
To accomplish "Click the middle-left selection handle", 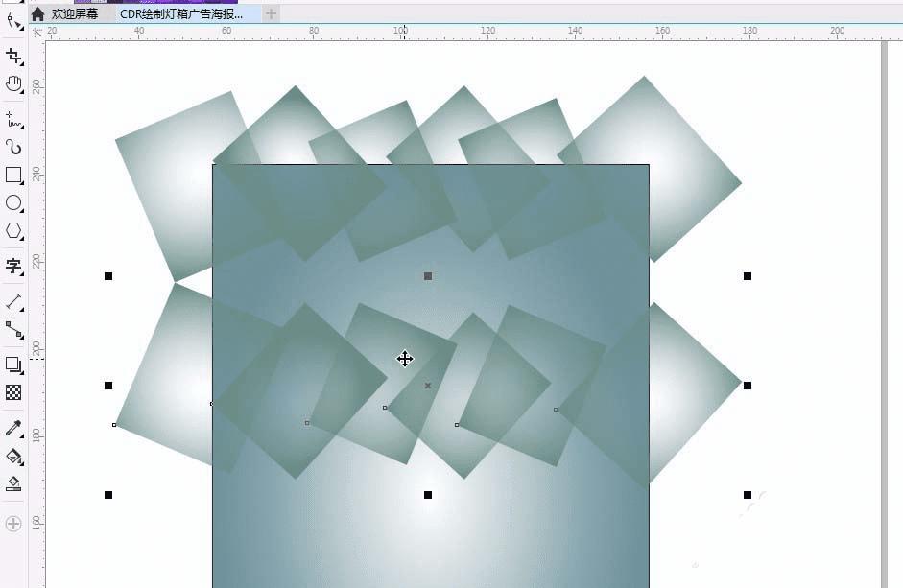I will pyautogui.click(x=108, y=386).
